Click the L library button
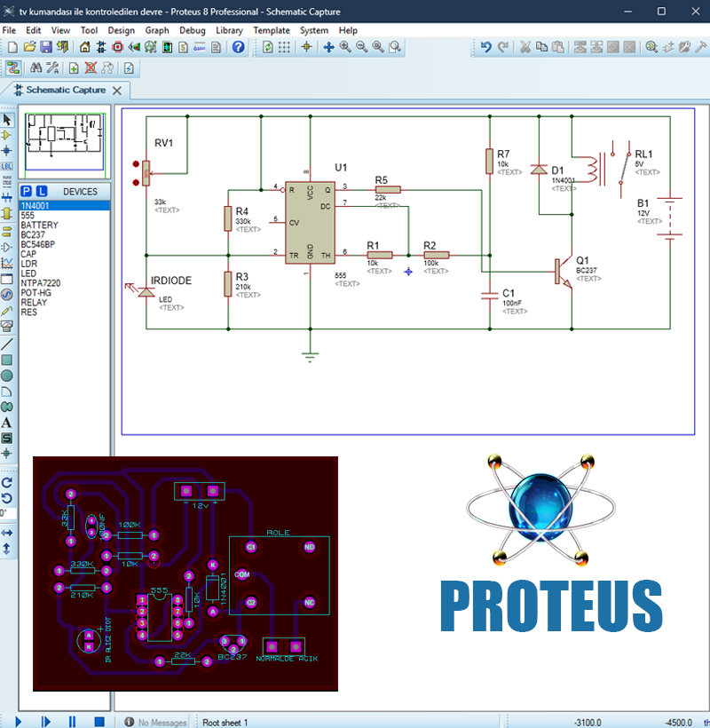The height and width of the screenshot is (728, 710). point(41,192)
